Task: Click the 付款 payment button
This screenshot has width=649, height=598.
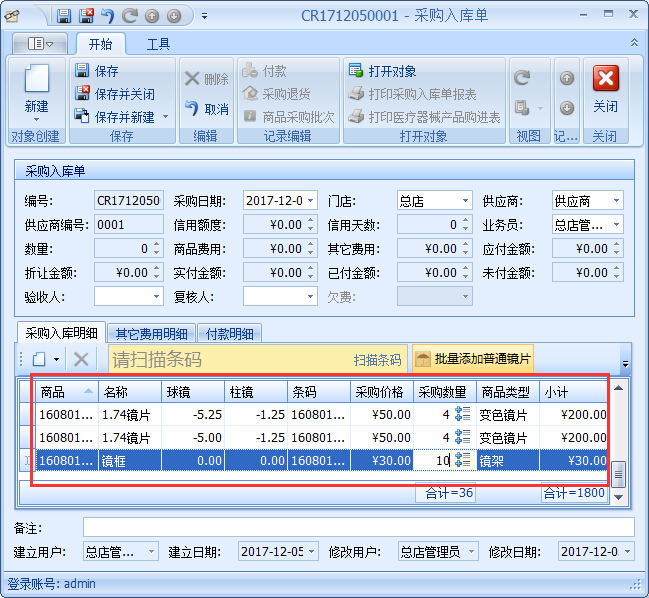Action: point(265,71)
